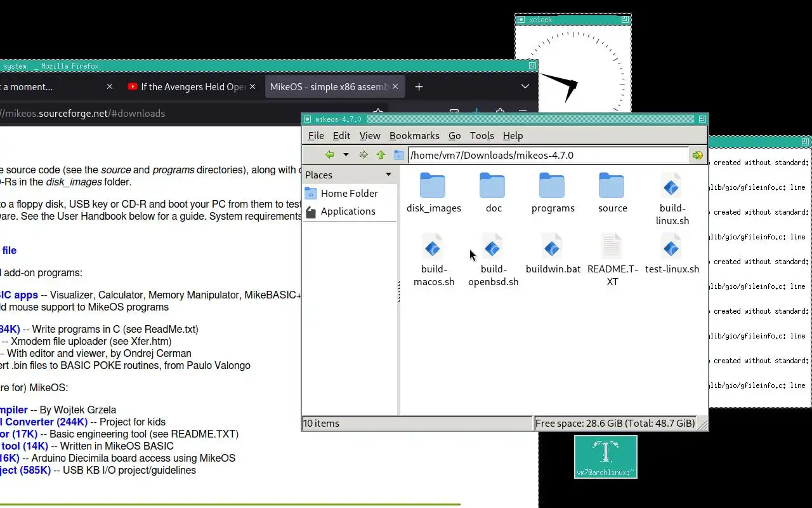
Task: Switch to the "If the Avengers Held Open" tab
Action: pos(193,87)
